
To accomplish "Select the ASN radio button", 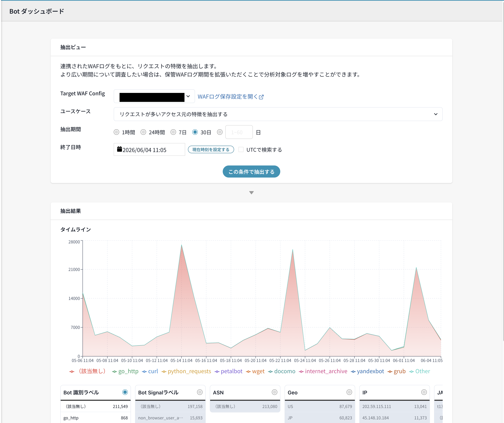I will pos(275,392).
